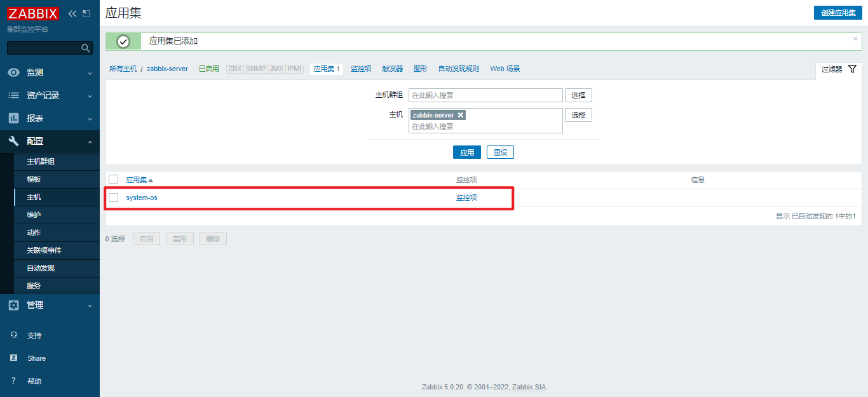Expand the 报表 menu chevron
The height and width of the screenshot is (397, 868).
(x=90, y=119)
